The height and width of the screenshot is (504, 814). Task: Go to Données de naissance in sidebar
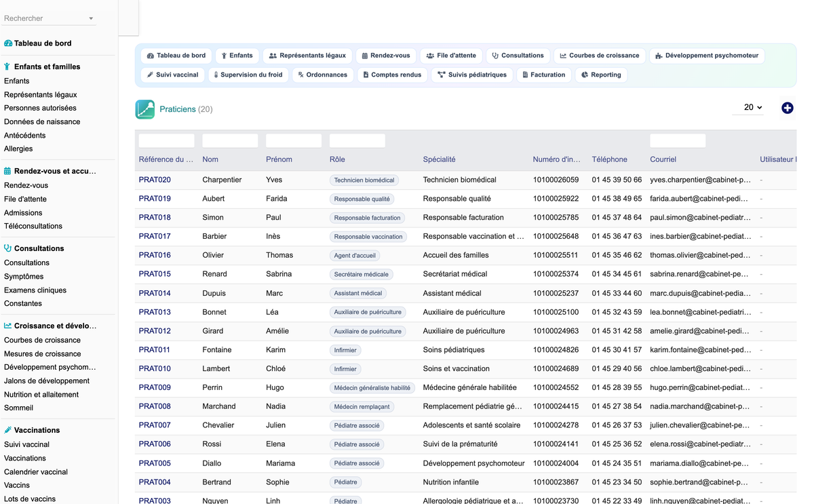point(42,122)
